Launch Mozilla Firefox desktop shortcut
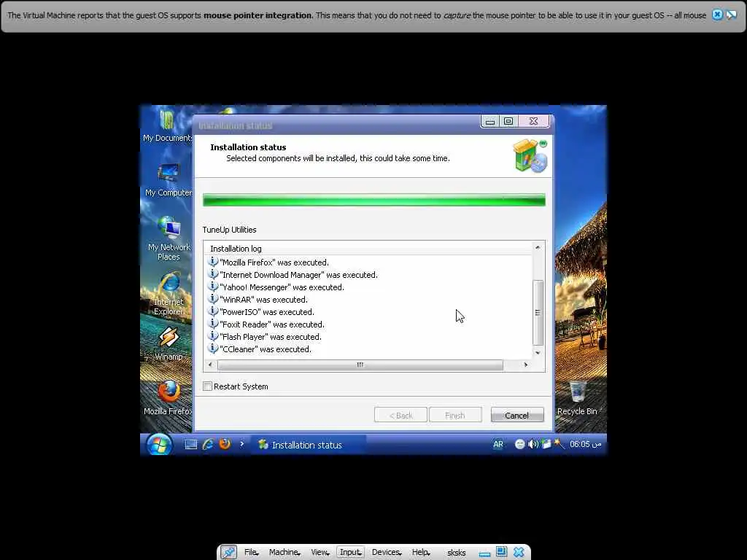 (x=169, y=398)
